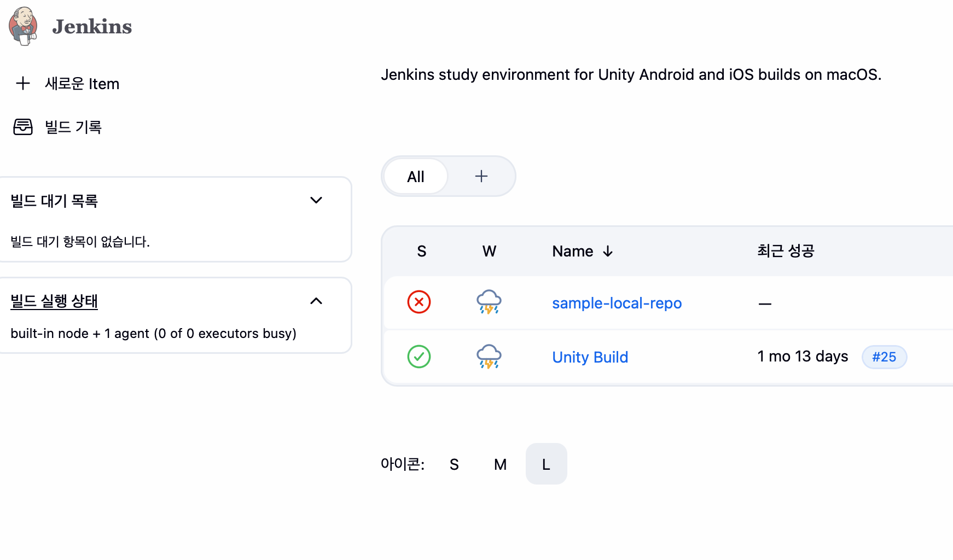This screenshot has width=953, height=560.
Task: Click the '1 mo 13 days' last success text
Action: [803, 357]
